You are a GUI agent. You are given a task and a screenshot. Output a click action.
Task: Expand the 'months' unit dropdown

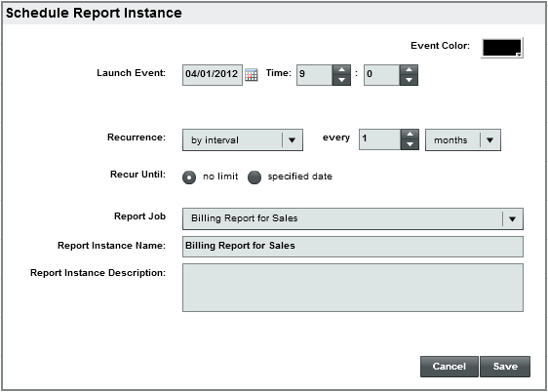click(463, 140)
